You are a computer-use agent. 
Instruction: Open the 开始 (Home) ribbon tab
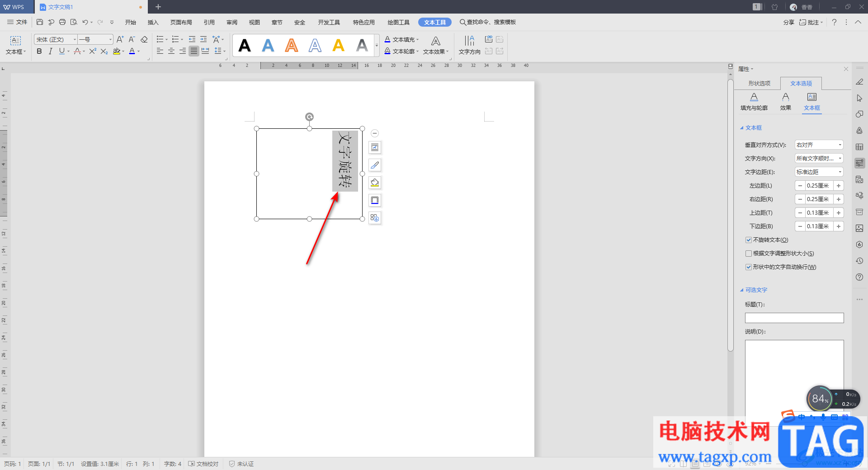pos(131,22)
